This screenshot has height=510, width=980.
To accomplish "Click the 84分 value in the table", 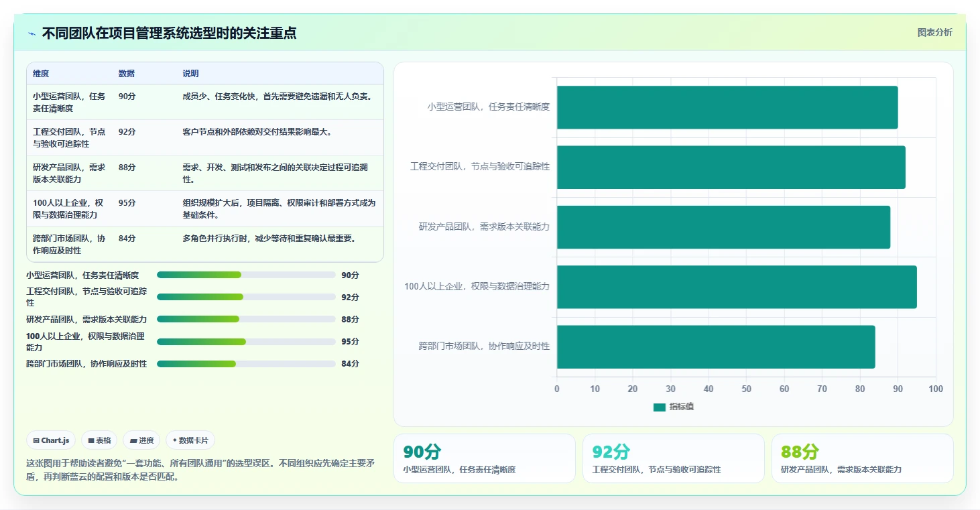I will tap(127, 239).
